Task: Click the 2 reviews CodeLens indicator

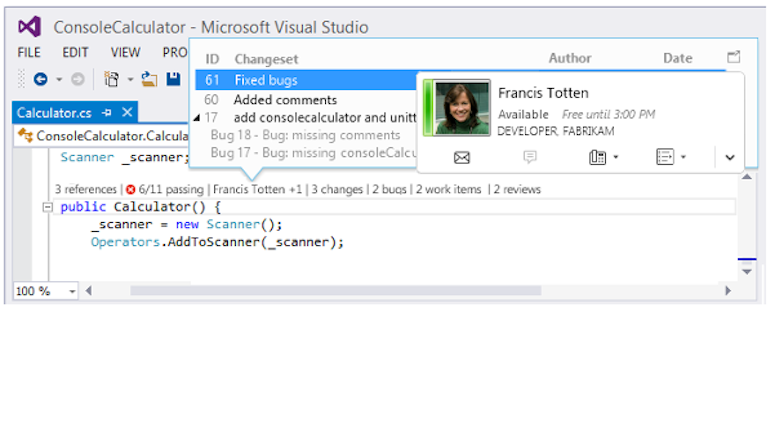Action: pos(517,189)
